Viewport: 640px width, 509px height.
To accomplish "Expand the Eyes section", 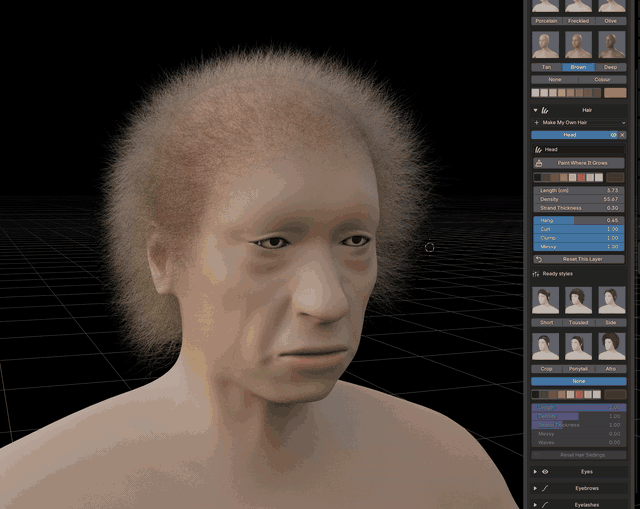I will click(535, 472).
